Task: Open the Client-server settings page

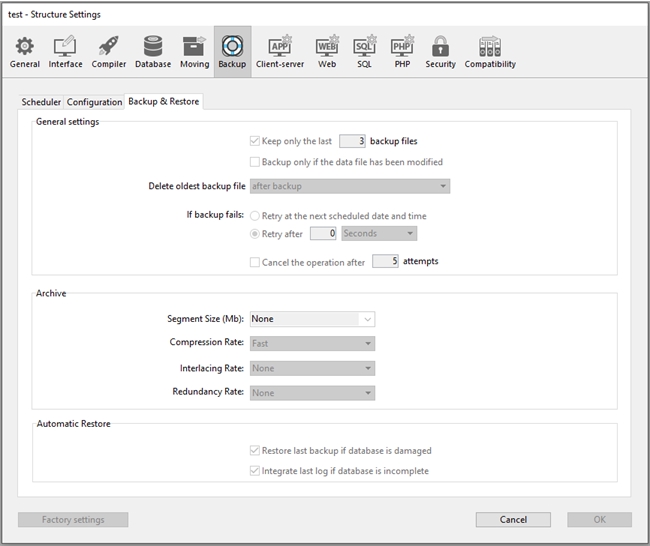Action: pos(281,52)
